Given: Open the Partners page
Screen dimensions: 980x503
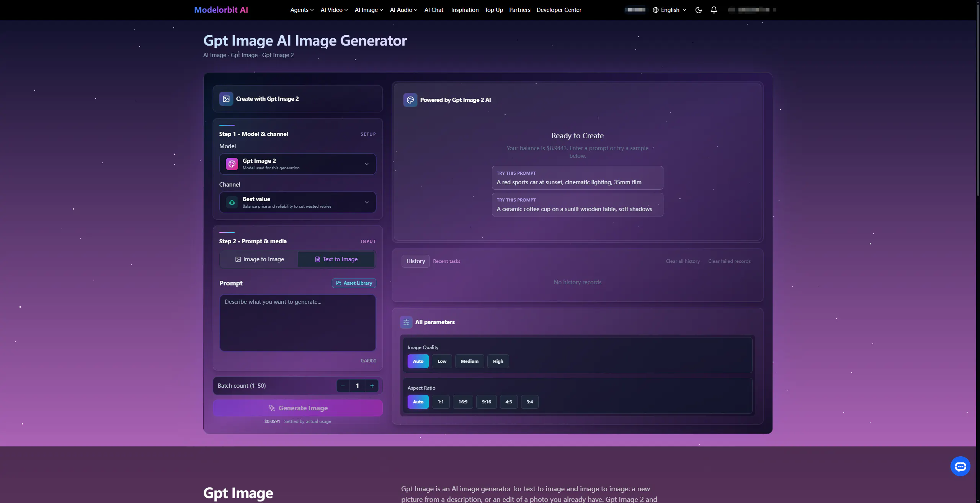Looking at the screenshot, I should coord(519,10).
